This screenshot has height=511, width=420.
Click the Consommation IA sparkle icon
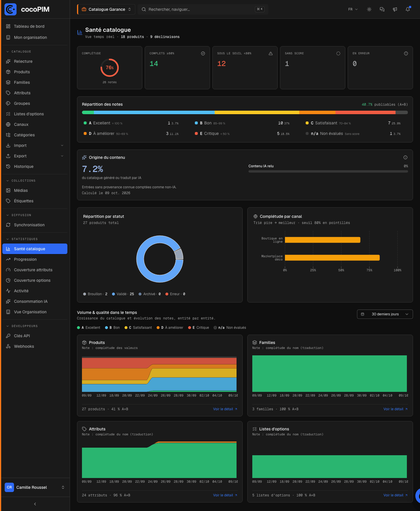coord(8,301)
